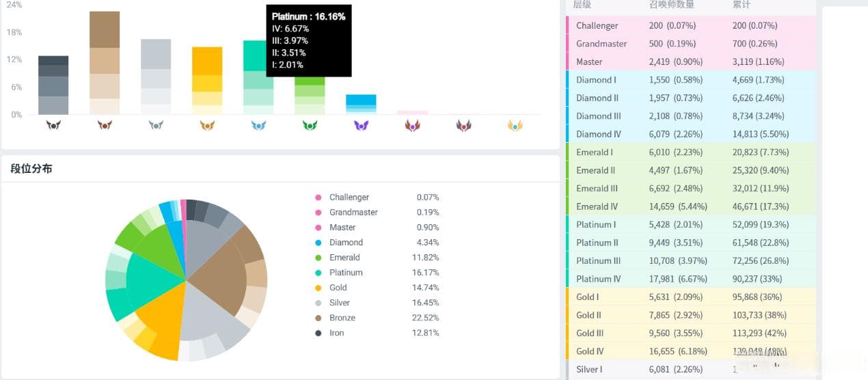Click the Challenger rank emblem under the bar chart
Viewport: 868px width, 380px height.
515,125
